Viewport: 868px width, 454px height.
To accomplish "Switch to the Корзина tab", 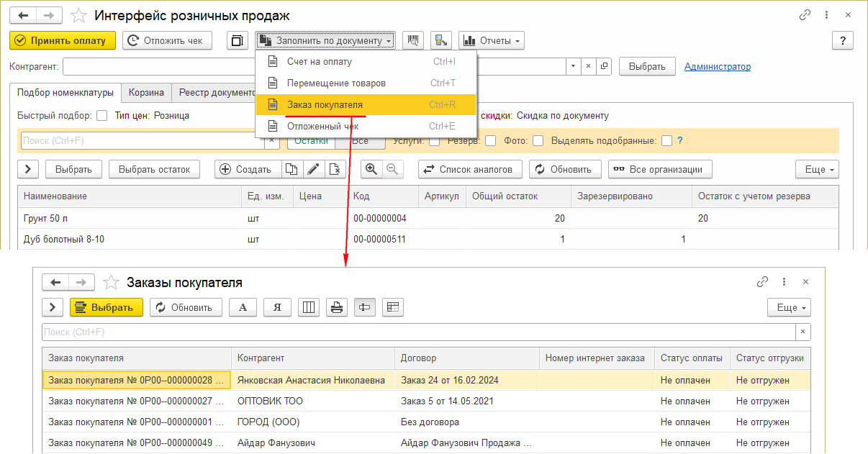I will tap(146, 92).
